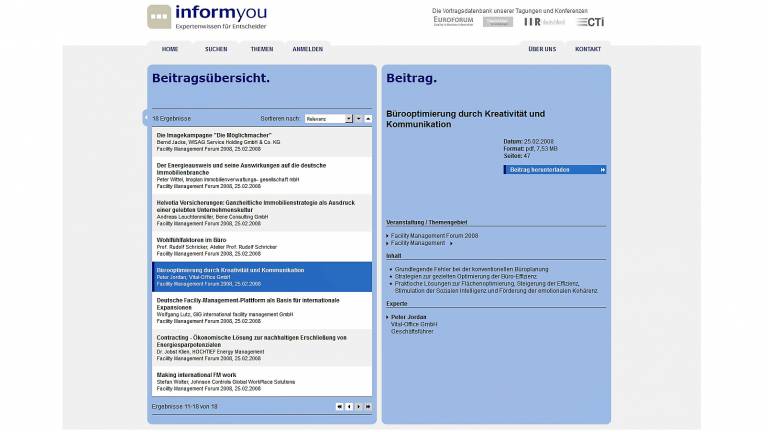
Task: Go to the KONTAKT tab
Action: 588,49
